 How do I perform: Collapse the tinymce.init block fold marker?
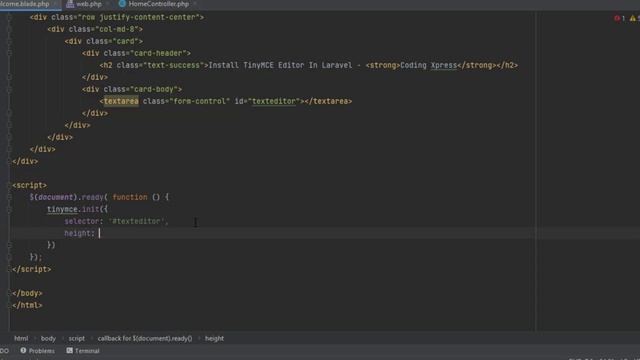[9, 209]
